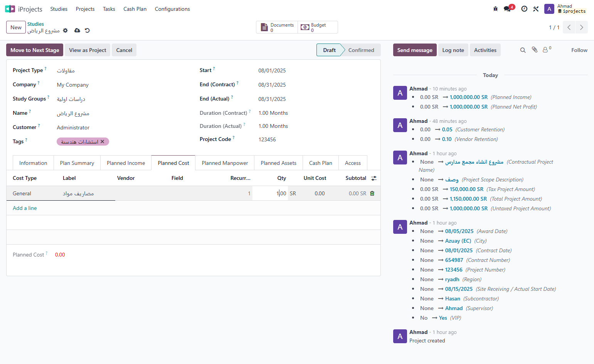
Task: Switch to the Plan Summary tab
Action: [x=77, y=163]
